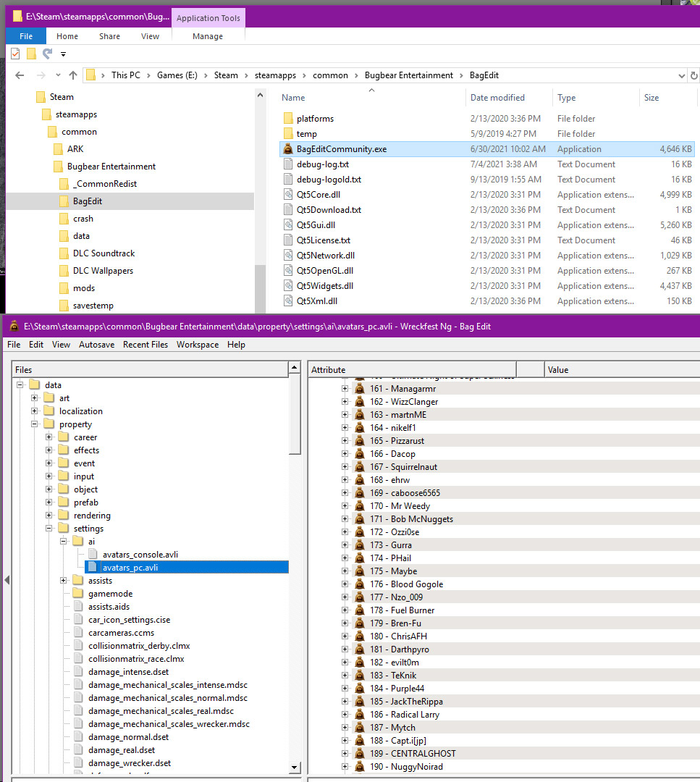Screen dimensions: 700x782
Task: Select collisionmatrix_derby.clmx in Files tree
Action: coord(139,645)
